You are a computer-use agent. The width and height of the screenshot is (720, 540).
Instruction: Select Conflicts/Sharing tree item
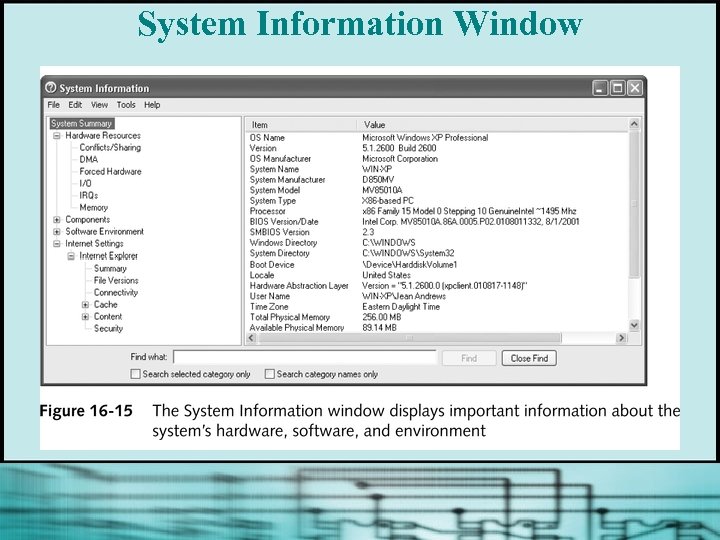110,147
